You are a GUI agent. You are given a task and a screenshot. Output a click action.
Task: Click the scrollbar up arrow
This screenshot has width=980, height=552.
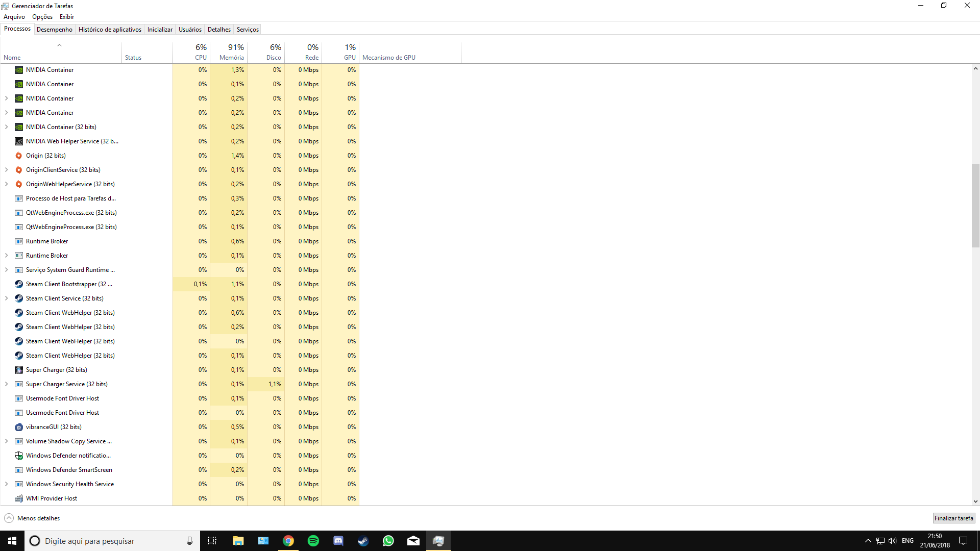tap(975, 68)
